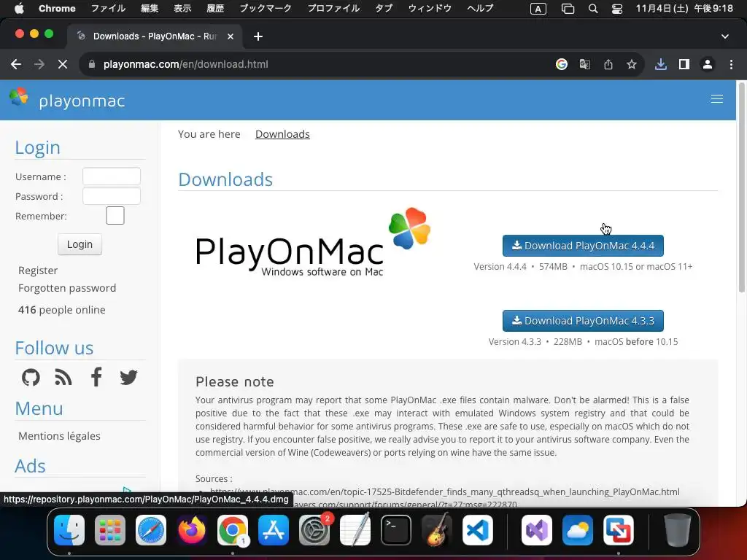Open Chrome's three-dot menu

731,64
